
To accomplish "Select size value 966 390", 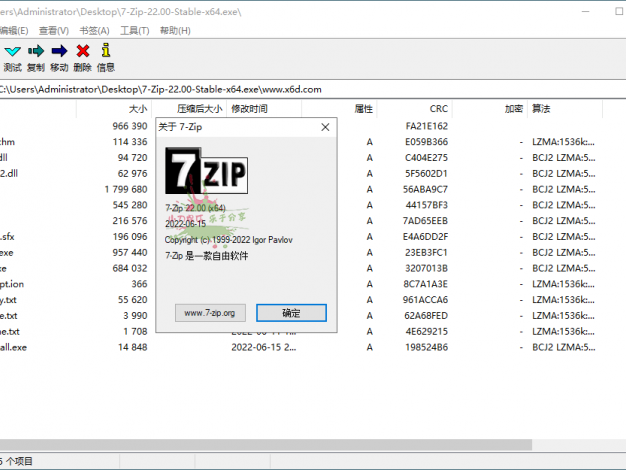I will point(130,126).
